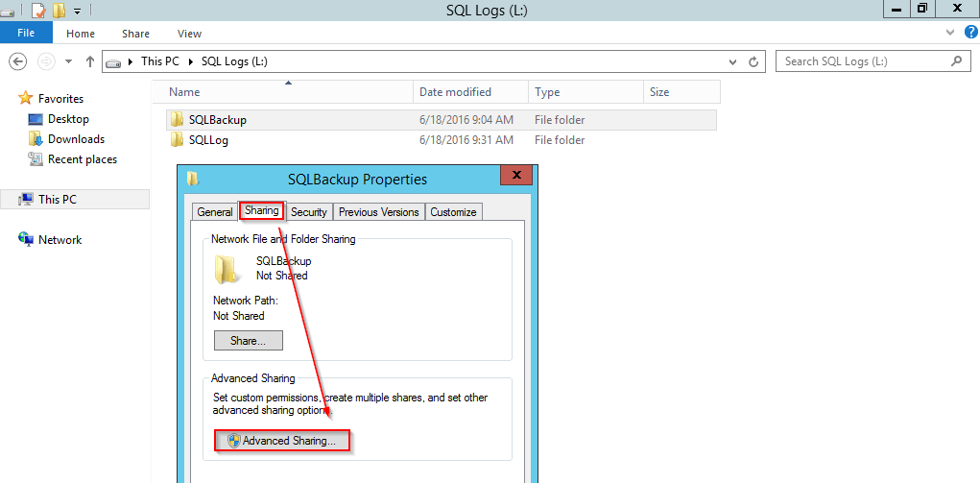Click the Properties quick access icon
This screenshot has width=980, height=483.
38,10
